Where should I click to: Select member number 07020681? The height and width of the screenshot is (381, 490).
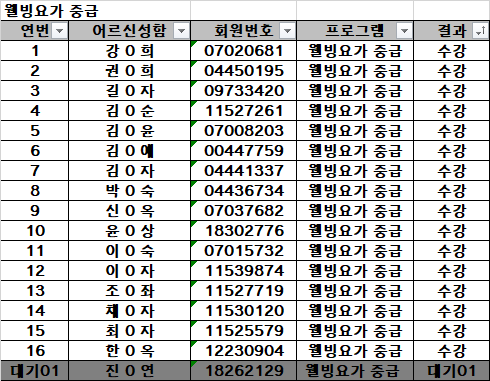pyautogui.click(x=244, y=51)
